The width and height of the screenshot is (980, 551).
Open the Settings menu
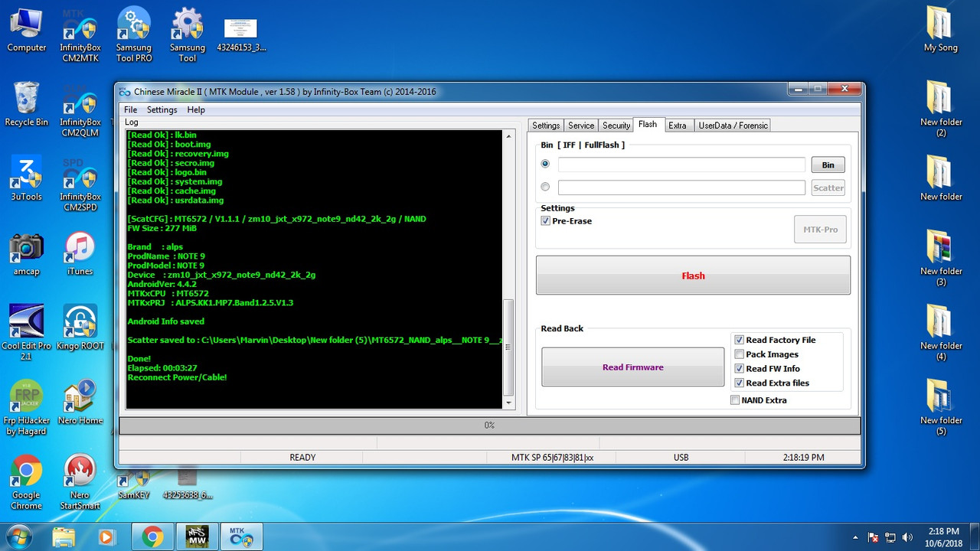coord(162,109)
